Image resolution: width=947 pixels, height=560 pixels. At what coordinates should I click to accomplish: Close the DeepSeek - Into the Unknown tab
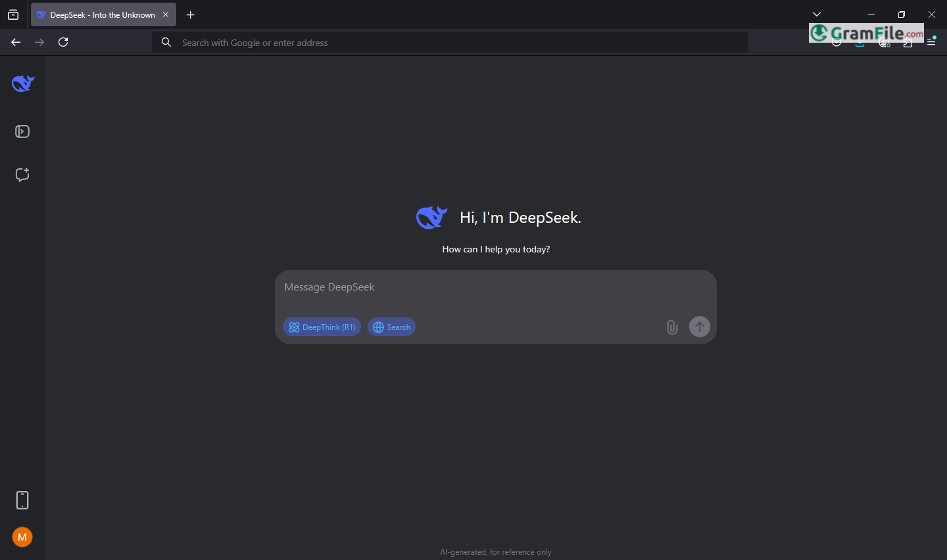166,14
